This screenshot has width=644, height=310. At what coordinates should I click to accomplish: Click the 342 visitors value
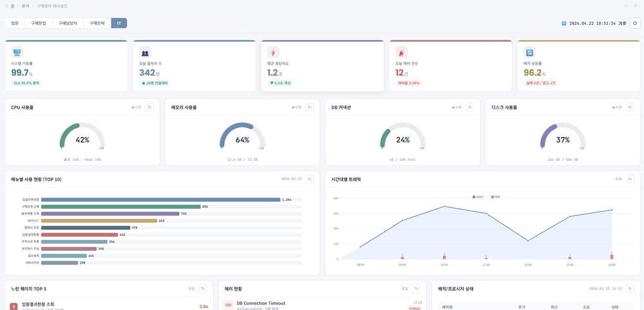coord(147,73)
